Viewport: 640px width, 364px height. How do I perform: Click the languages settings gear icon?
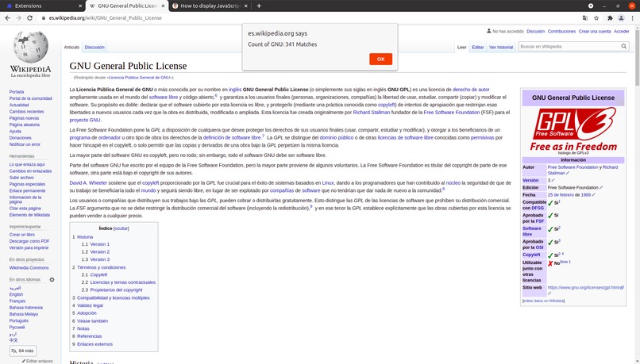(52, 280)
